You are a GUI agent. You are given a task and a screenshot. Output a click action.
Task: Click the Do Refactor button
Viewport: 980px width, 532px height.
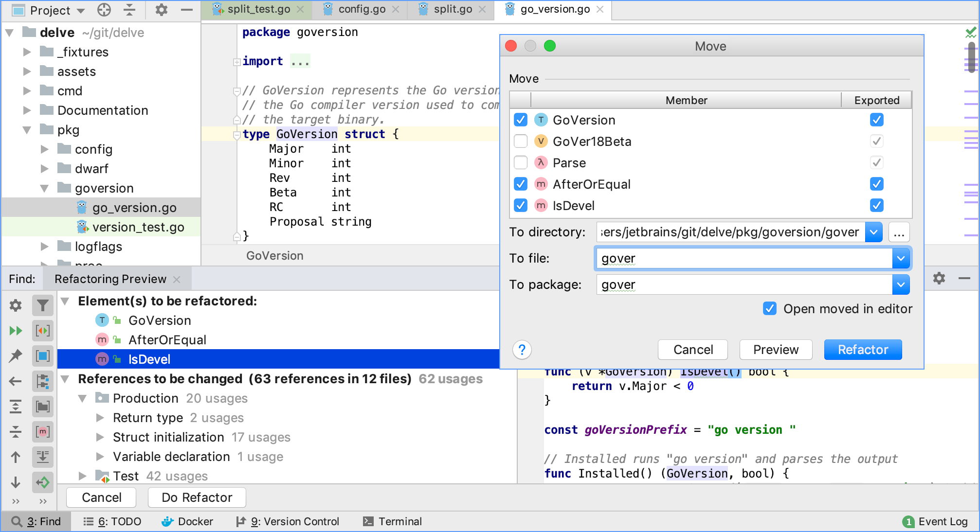click(x=197, y=497)
